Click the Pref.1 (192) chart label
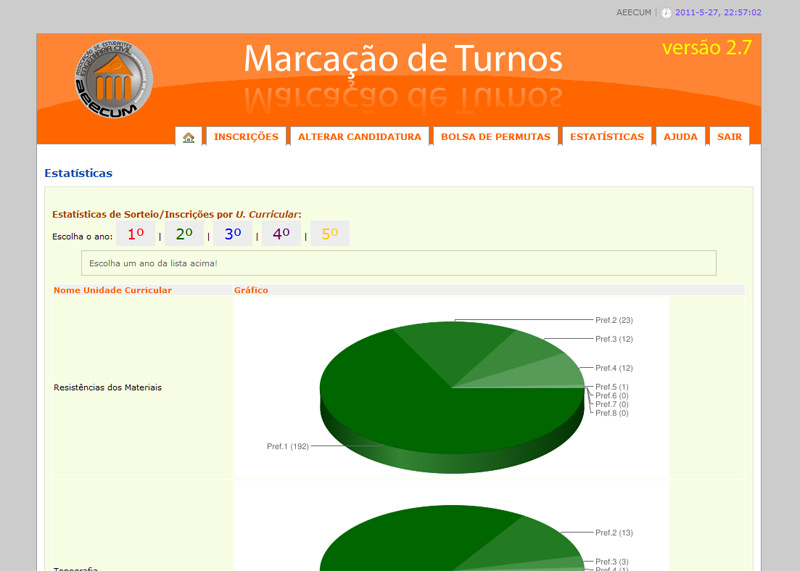Screen dimensions: 800x571 [x=288, y=446]
